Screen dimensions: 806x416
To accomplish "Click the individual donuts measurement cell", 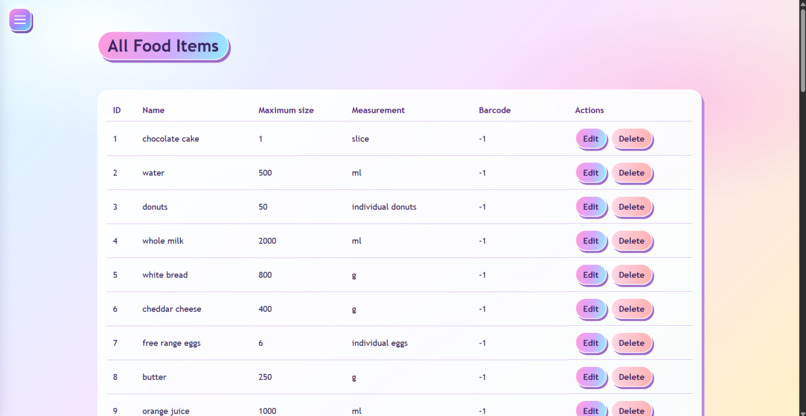I will pyautogui.click(x=384, y=207).
